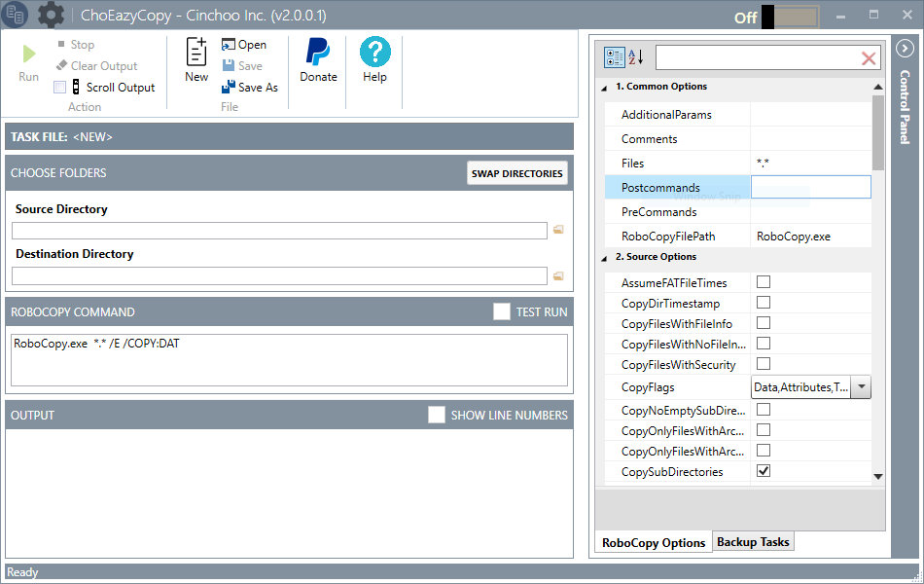
Task: Check AssumeFATFileTimes option
Action: tap(764, 282)
